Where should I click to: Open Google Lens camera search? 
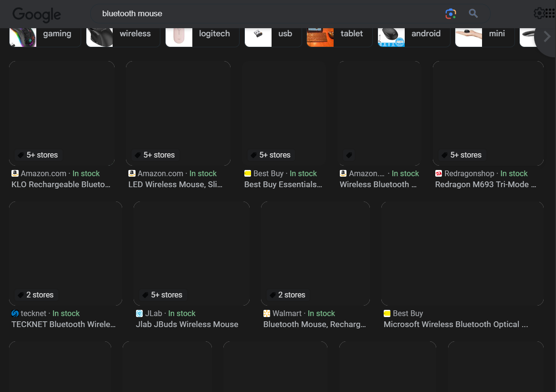451,13
